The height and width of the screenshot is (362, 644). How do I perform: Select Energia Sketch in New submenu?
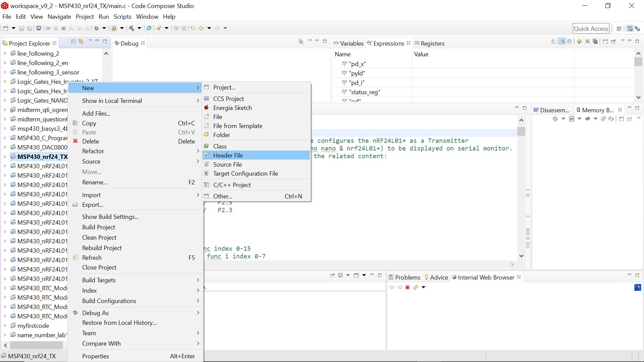[256, 108]
